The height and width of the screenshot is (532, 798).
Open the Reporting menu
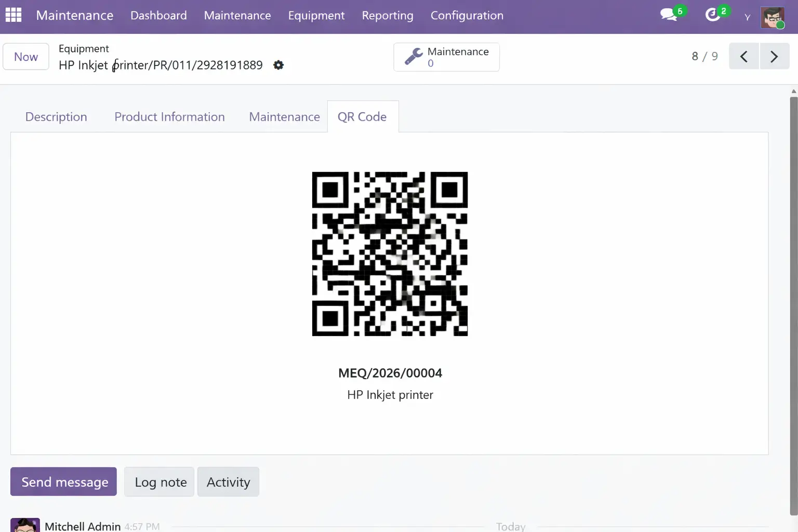(387, 16)
